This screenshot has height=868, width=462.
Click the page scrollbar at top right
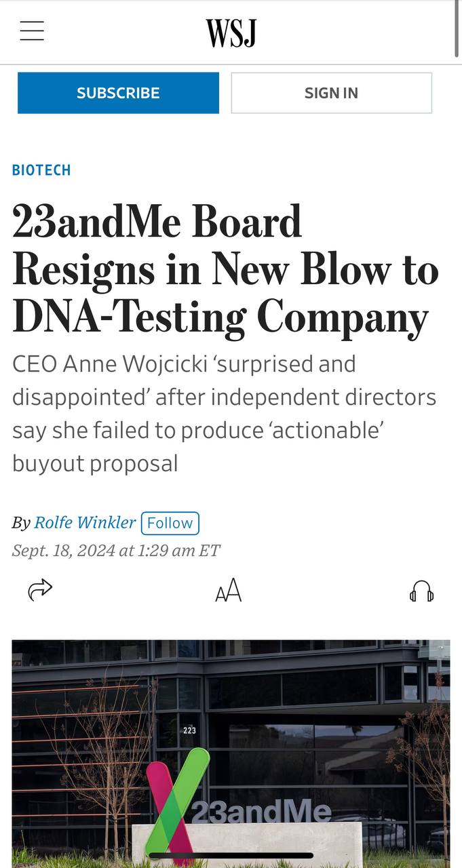tap(457, 28)
